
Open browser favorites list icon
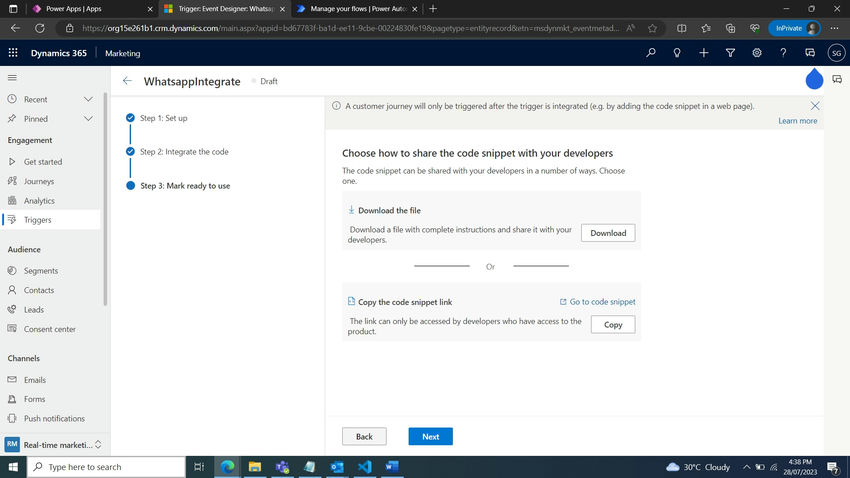706,28
